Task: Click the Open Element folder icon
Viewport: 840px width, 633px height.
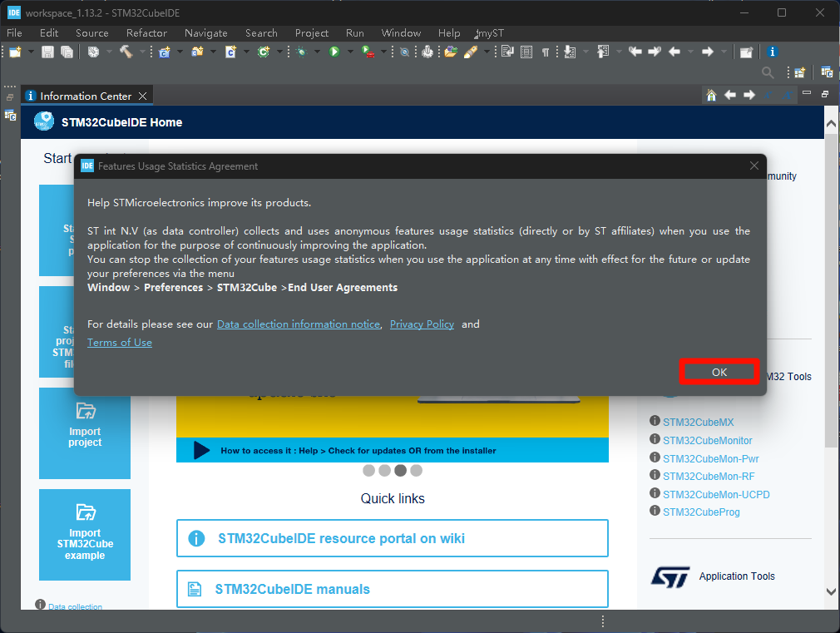Action: click(451, 52)
